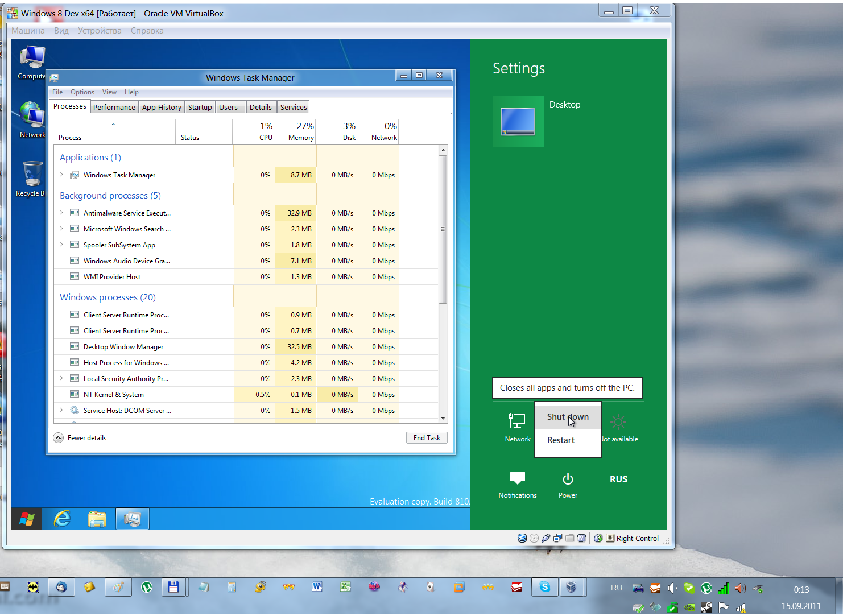Image resolution: width=843 pixels, height=616 pixels.
Task: Expand the Microsoft Windows Search row
Action: 61,229
